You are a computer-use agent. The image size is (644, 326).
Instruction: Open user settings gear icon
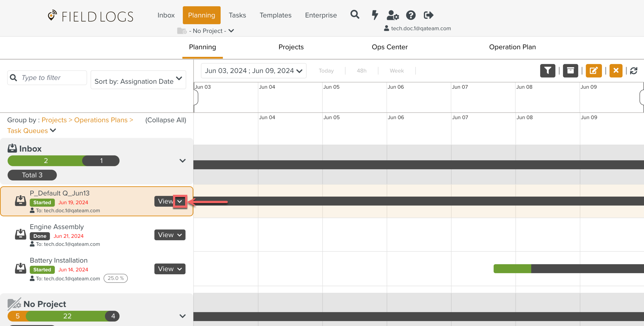click(x=393, y=15)
